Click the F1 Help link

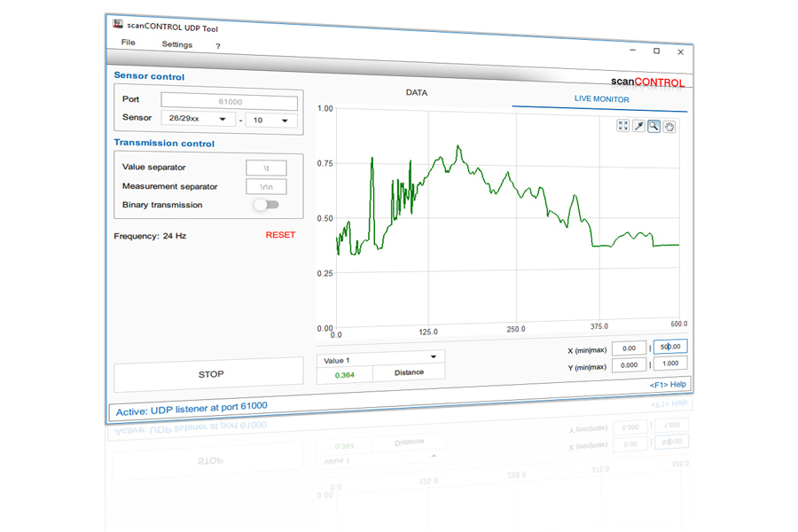pyautogui.click(x=667, y=384)
